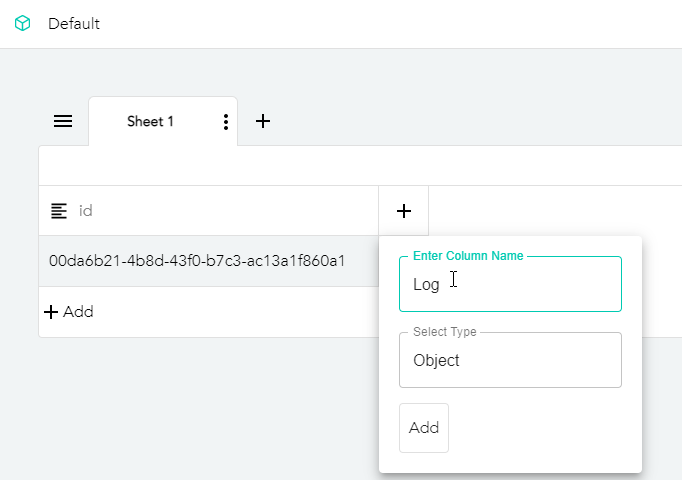This screenshot has width=682, height=480.
Task: Click the Enter Column Name label
Action: click(x=467, y=256)
